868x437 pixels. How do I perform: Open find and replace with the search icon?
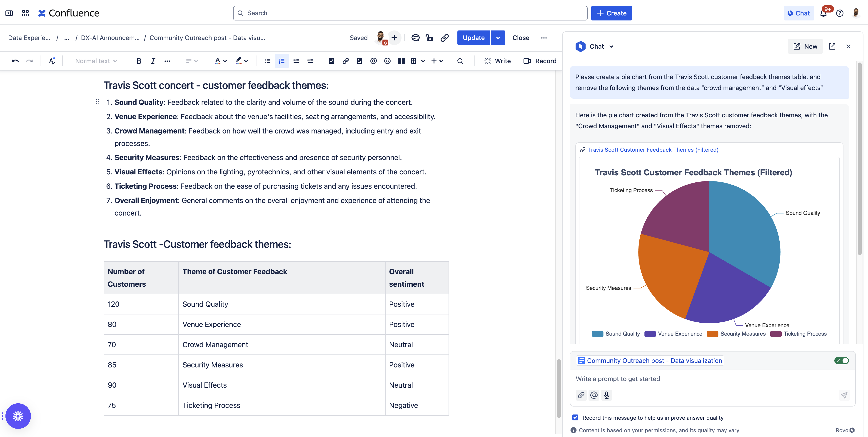point(460,61)
